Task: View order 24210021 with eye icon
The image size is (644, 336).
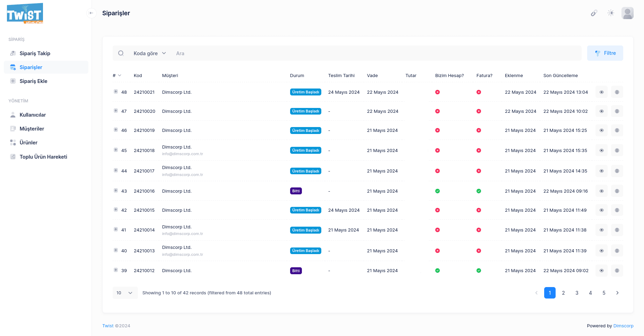Action: (x=601, y=92)
